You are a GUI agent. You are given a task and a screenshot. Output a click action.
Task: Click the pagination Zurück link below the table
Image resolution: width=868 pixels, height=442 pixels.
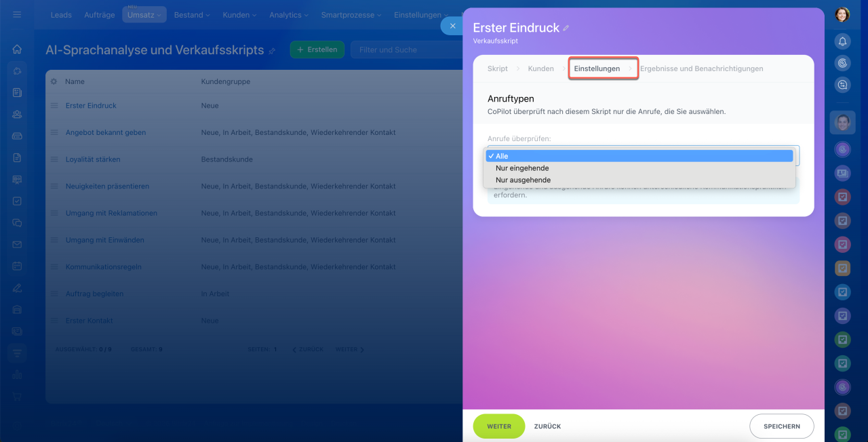click(308, 350)
